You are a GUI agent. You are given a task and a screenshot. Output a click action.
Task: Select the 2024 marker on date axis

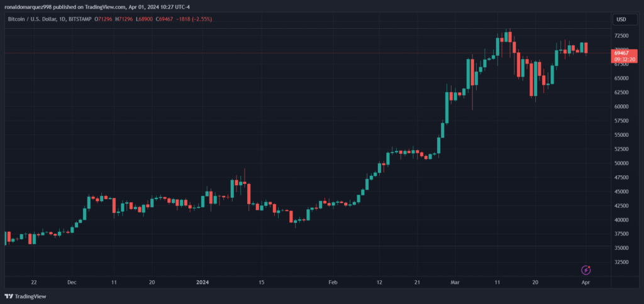(203, 282)
